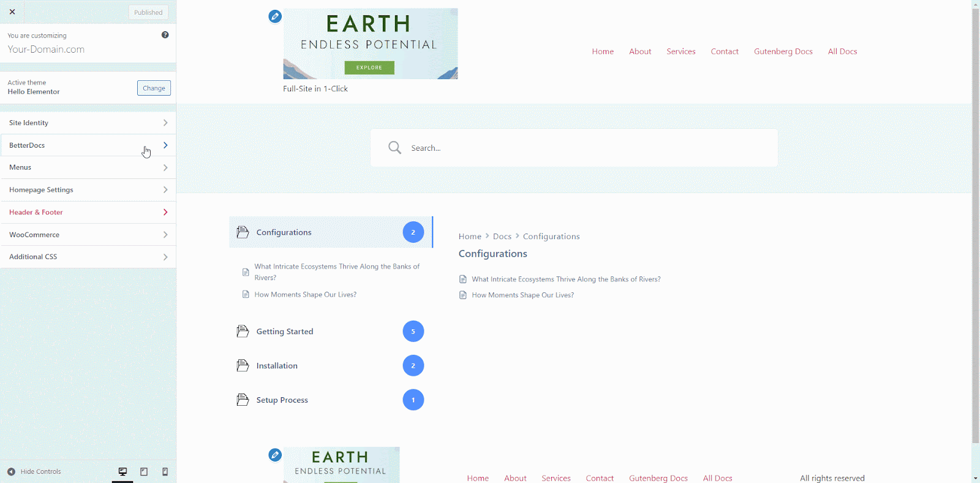Image resolution: width=980 pixels, height=483 pixels.
Task: Click the magnifier icon in the search bar
Action: click(x=395, y=148)
